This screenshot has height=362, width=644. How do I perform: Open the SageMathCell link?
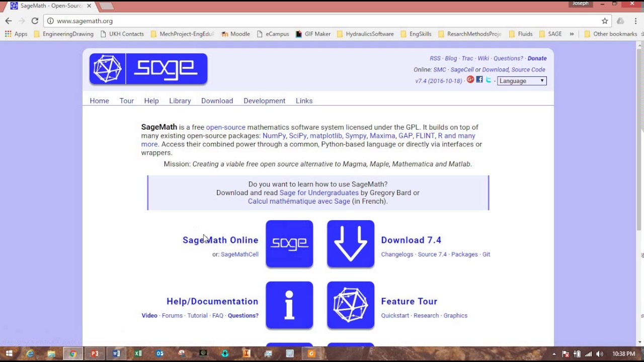point(239,254)
